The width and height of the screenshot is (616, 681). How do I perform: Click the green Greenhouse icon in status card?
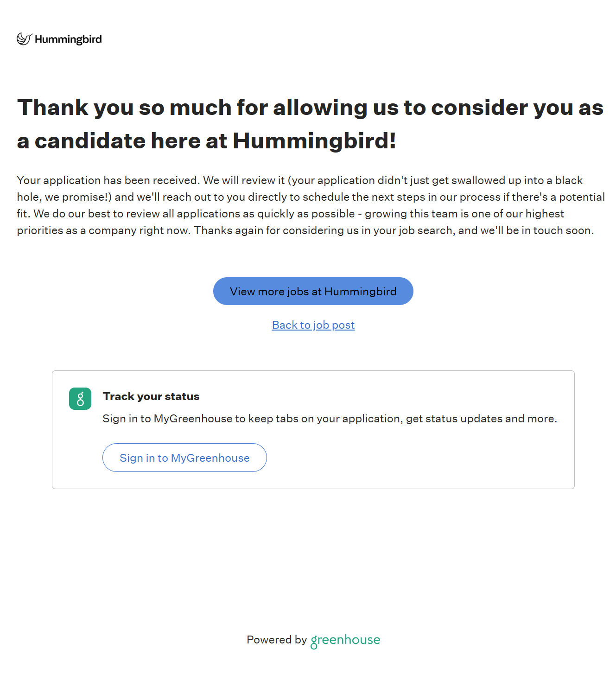point(80,399)
